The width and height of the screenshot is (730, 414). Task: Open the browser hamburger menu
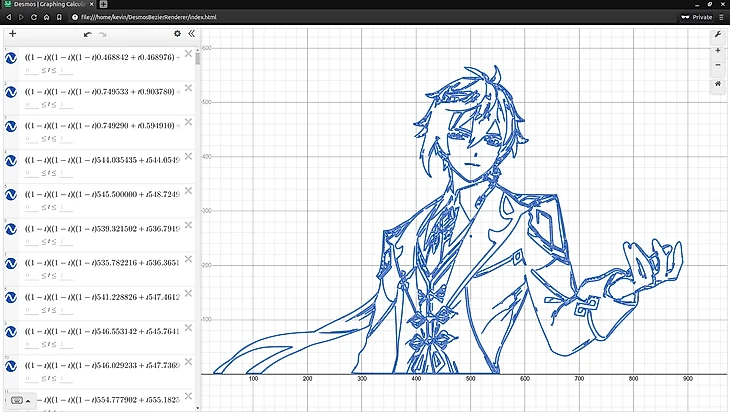click(x=720, y=16)
